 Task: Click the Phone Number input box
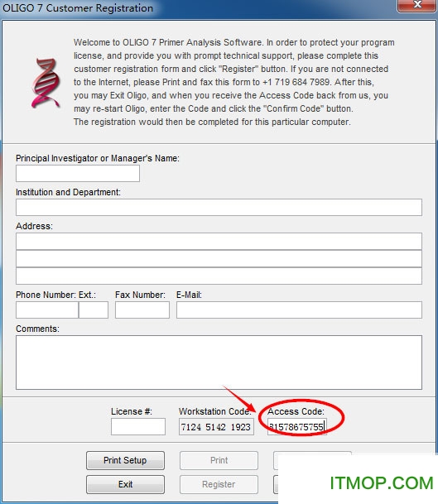point(47,310)
